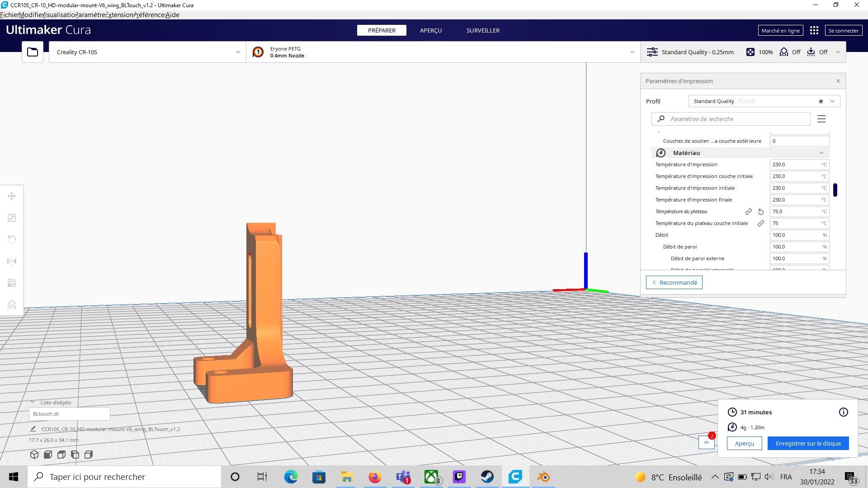Click the left side view cube icon
The height and width of the screenshot is (488, 868).
coord(75,455)
